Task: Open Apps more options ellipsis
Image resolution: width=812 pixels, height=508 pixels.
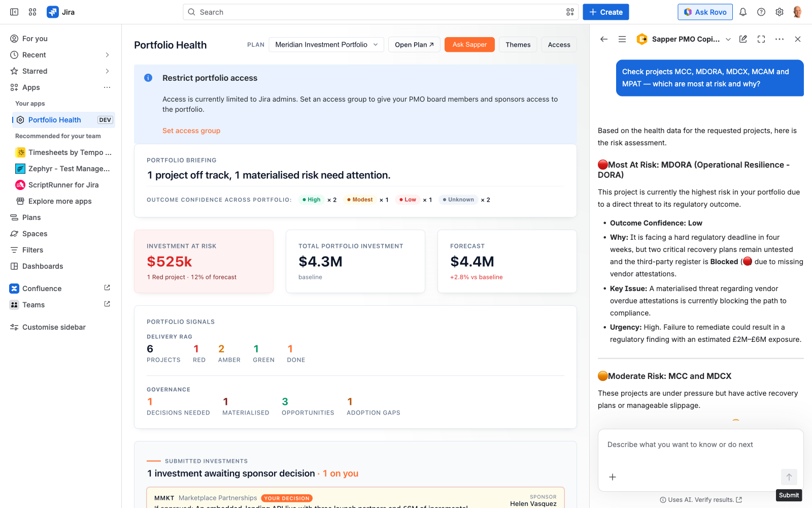Action: click(107, 87)
